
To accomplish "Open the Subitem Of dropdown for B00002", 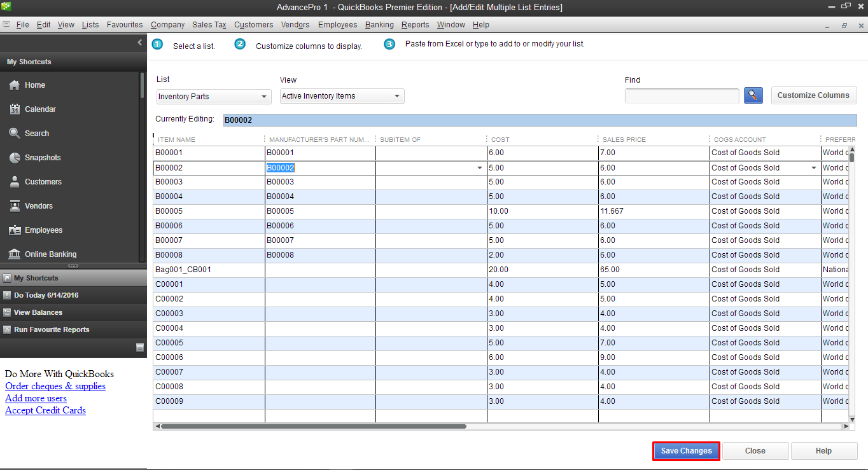I will [480, 168].
